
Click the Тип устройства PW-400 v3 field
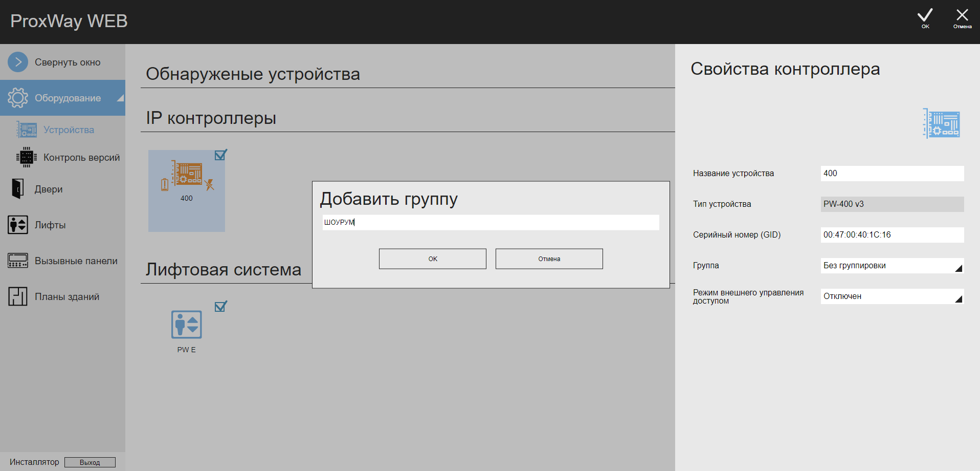[x=892, y=204]
